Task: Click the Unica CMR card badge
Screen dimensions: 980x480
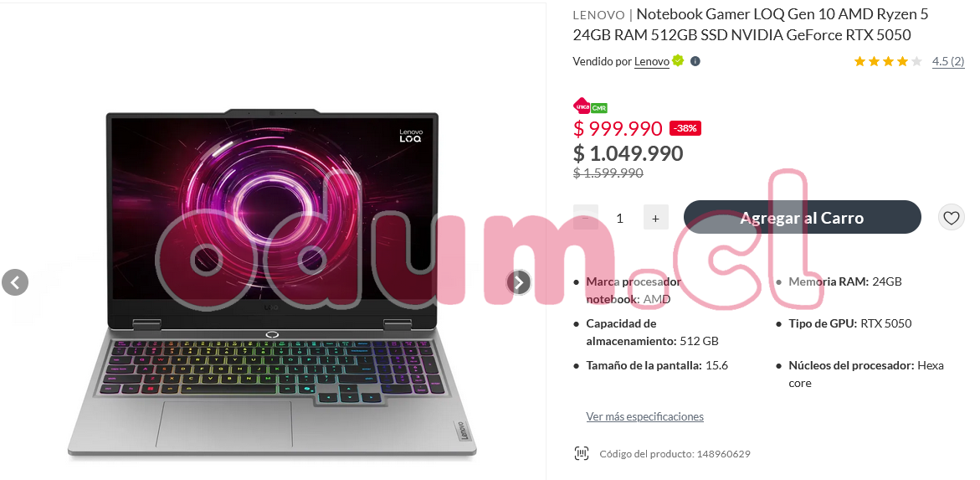Action: [590, 106]
